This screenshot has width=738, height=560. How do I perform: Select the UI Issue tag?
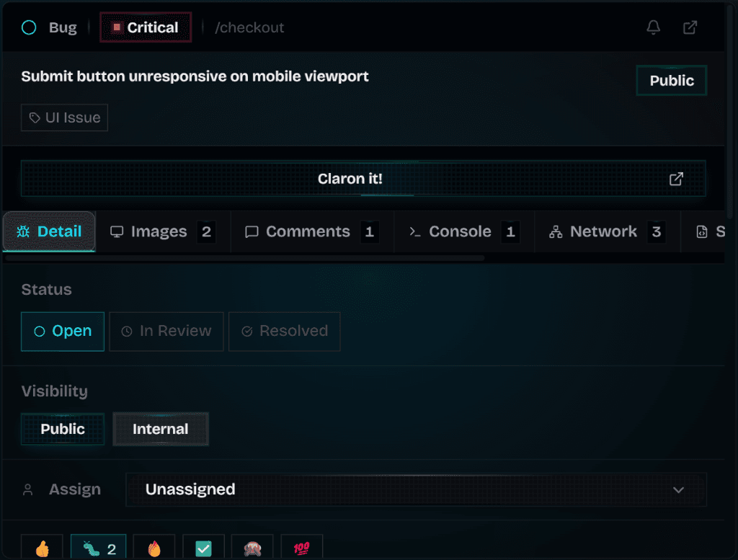click(x=64, y=117)
